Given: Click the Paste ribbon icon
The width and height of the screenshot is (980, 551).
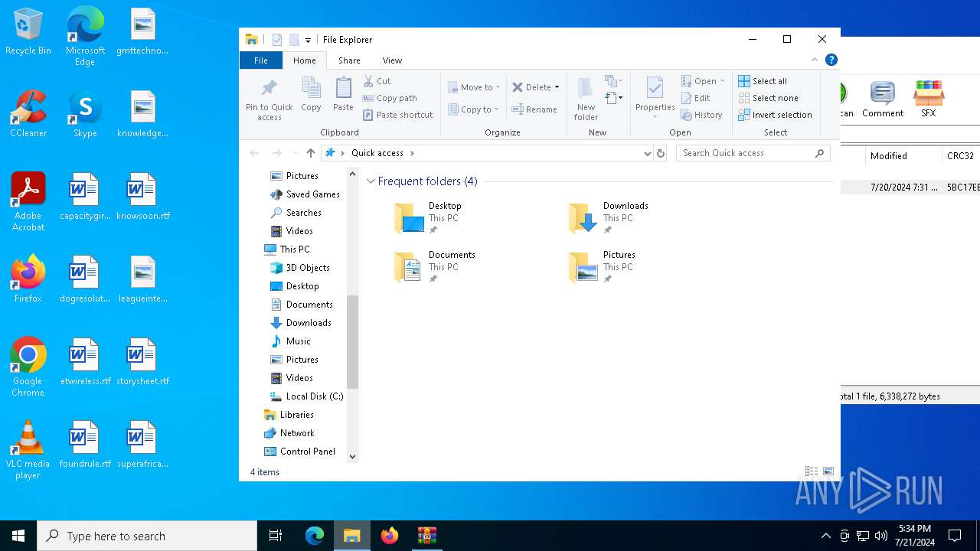Looking at the screenshot, I should [343, 95].
